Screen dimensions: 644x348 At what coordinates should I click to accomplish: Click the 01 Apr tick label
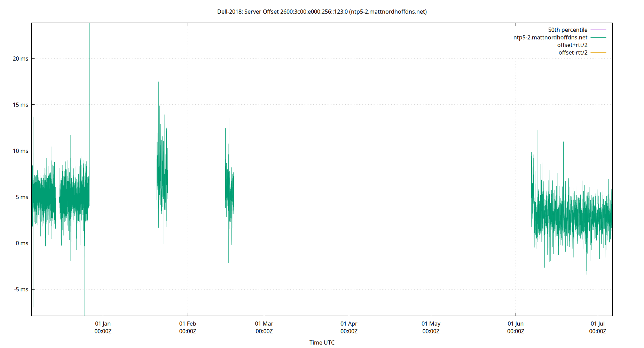pyautogui.click(x=348, y=324)
